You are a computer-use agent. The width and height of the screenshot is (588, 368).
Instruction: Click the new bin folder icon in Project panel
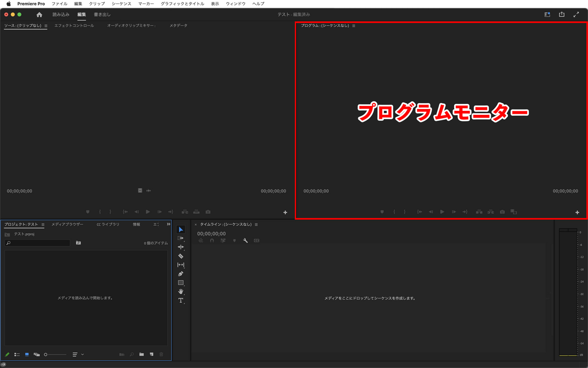[x=141, y=354]
